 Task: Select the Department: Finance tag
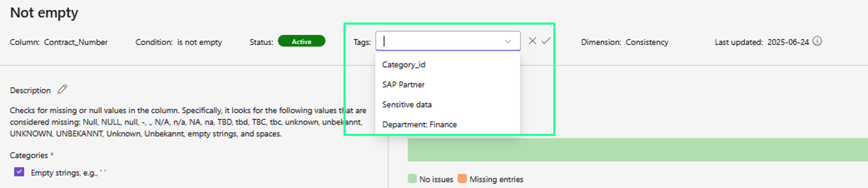point(419,124)
